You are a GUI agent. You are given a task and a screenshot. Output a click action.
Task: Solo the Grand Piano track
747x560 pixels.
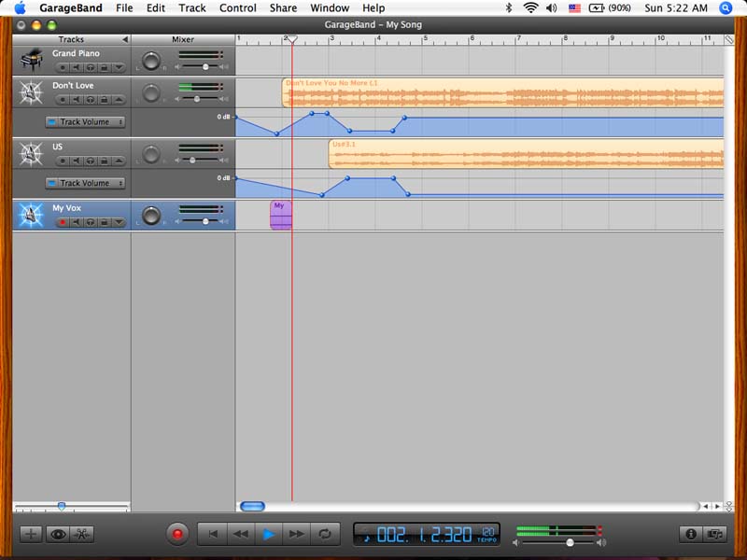[x=90, y=67]
